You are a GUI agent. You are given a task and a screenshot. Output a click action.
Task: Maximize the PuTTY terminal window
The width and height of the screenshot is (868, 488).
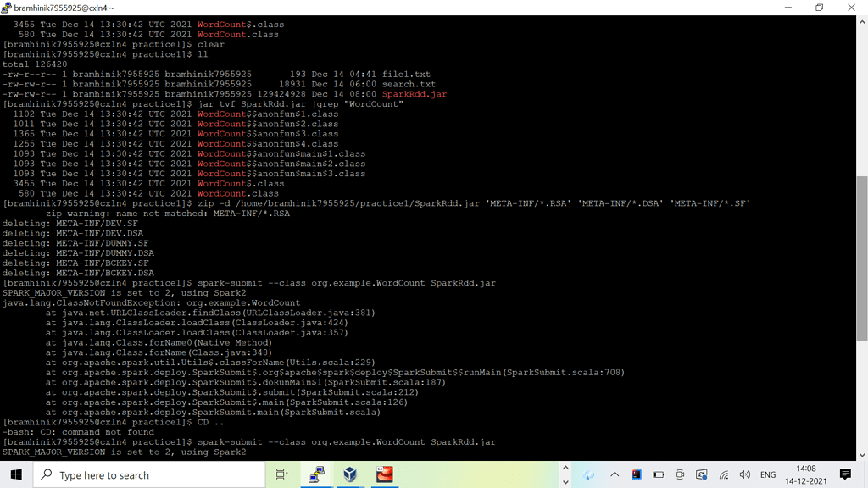[819, 8]
